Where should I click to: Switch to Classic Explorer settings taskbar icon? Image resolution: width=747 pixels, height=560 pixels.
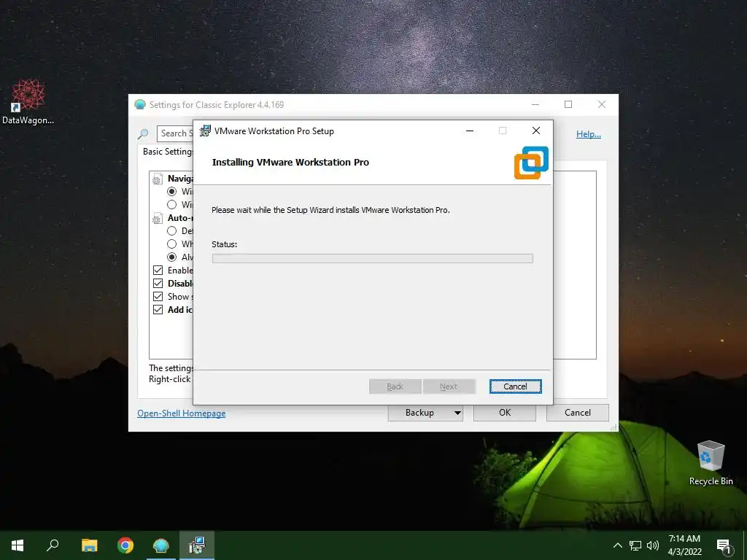161,545
